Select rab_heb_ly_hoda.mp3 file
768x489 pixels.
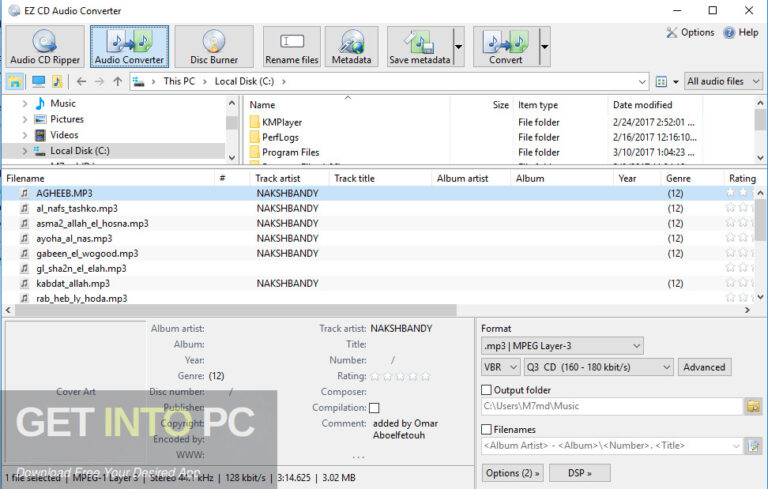pyautogui.click(x=82, y=298)
